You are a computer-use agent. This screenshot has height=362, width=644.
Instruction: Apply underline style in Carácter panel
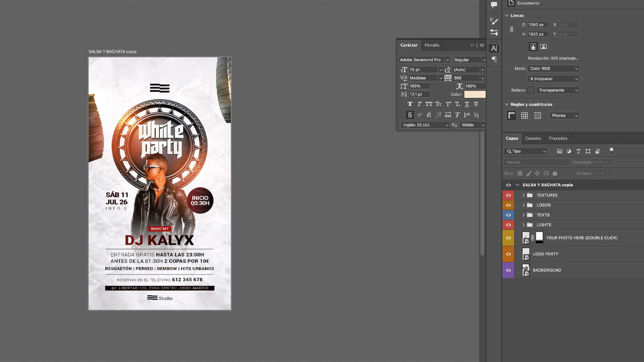pos(467,104)
